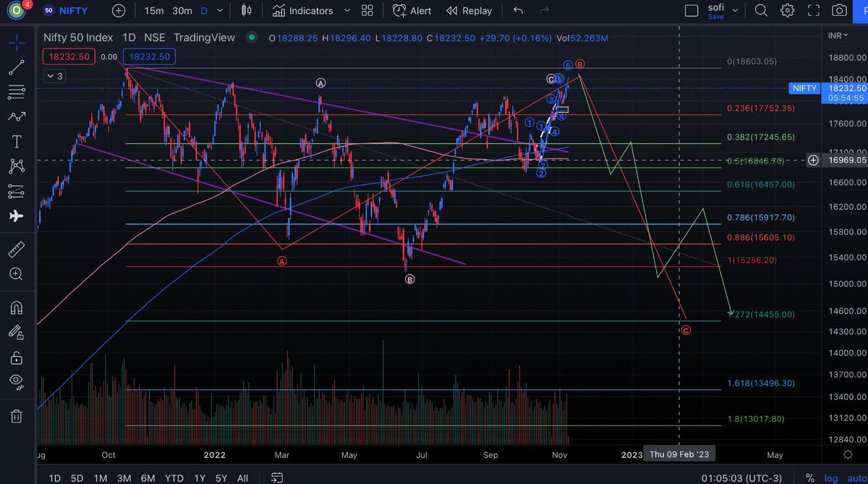The image size is (868, 484).
Task: Toggle hide all drawings eye icon
Action: pyautogui.click(x=16, y=381)
